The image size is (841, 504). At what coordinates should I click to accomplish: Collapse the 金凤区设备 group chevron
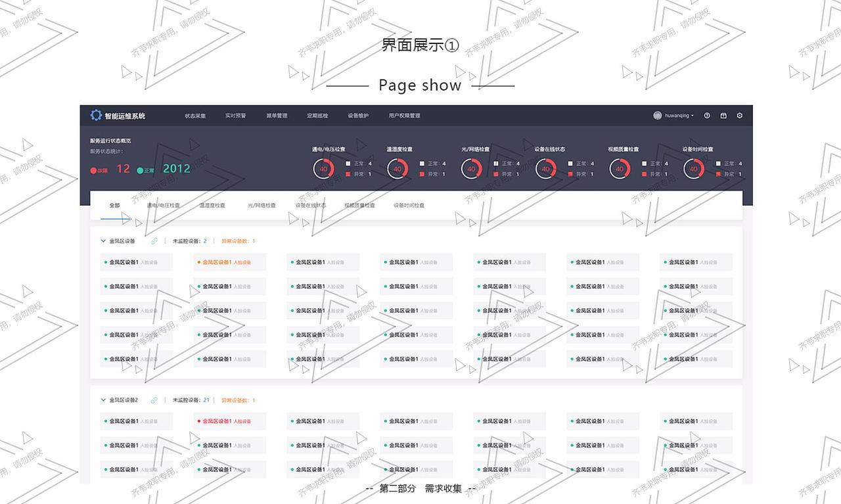point(103,241)
